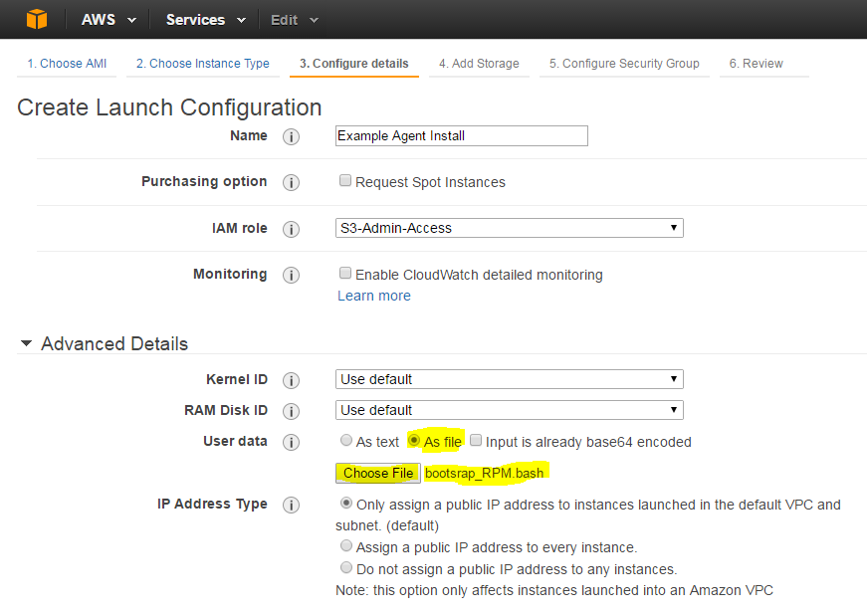Go to the Add Storage step tab

(x=479, y=64)
